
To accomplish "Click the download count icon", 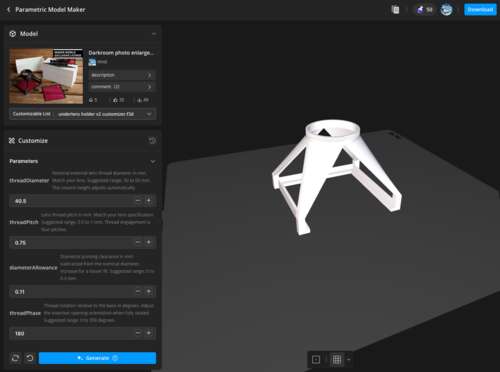I will 140,100.
